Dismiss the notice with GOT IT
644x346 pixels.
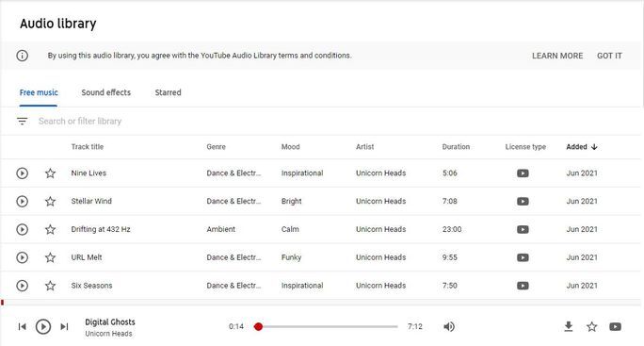pos(609,56)
